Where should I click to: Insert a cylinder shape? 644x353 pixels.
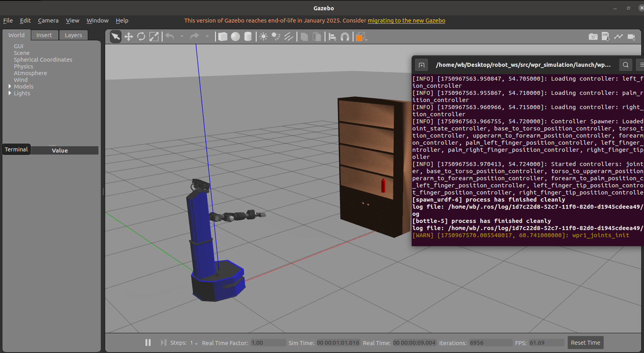coord(248,37)
